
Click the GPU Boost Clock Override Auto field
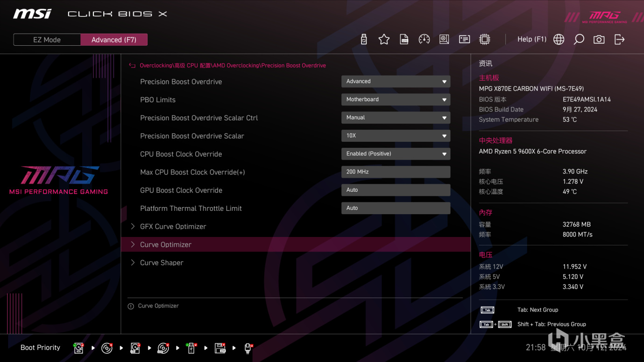(396, 190)
